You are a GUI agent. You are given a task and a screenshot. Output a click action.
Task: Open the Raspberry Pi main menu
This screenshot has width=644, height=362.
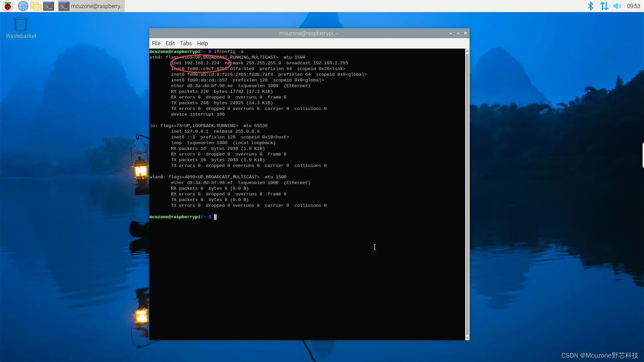point(8,6)
